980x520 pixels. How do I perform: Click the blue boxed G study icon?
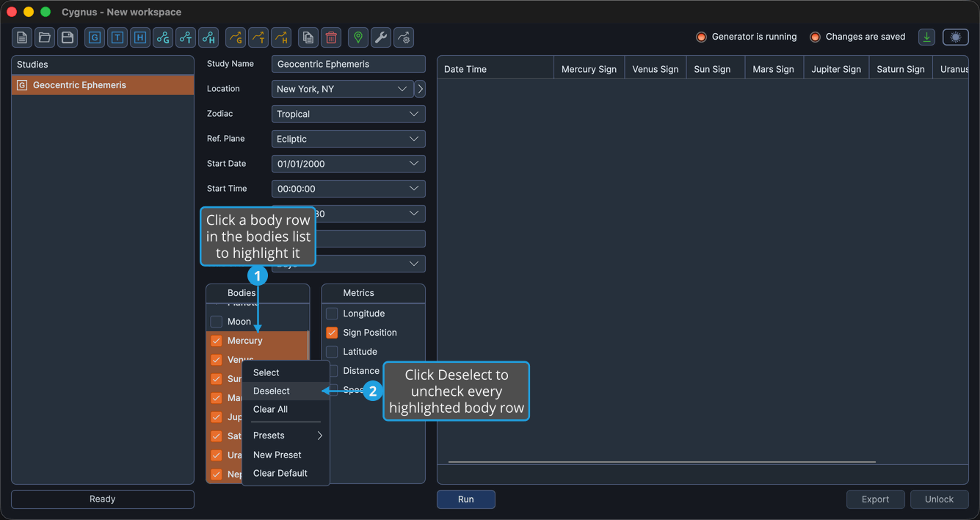(x=95, y=37)
